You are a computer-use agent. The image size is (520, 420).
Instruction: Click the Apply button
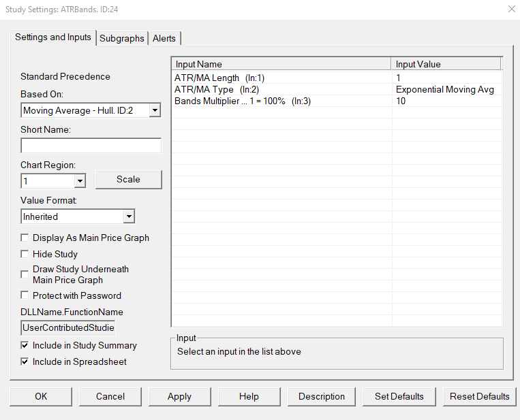pyautogui.click(x=179, y=396)
